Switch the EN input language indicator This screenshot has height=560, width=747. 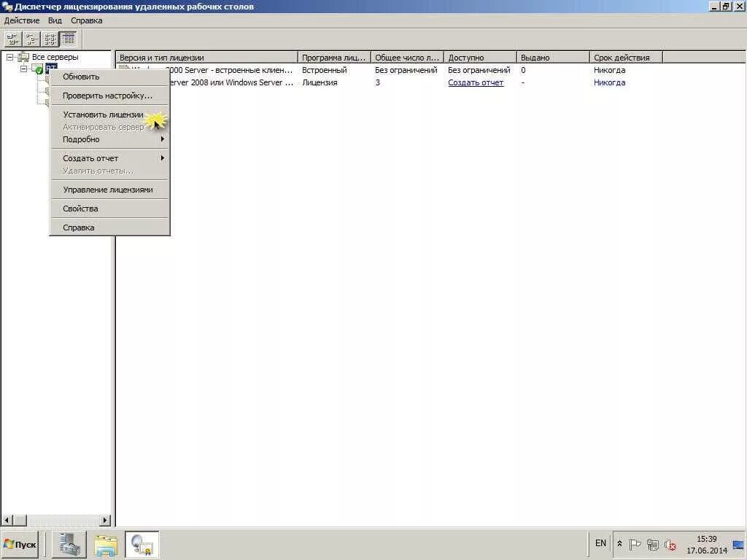coord(600,542)
